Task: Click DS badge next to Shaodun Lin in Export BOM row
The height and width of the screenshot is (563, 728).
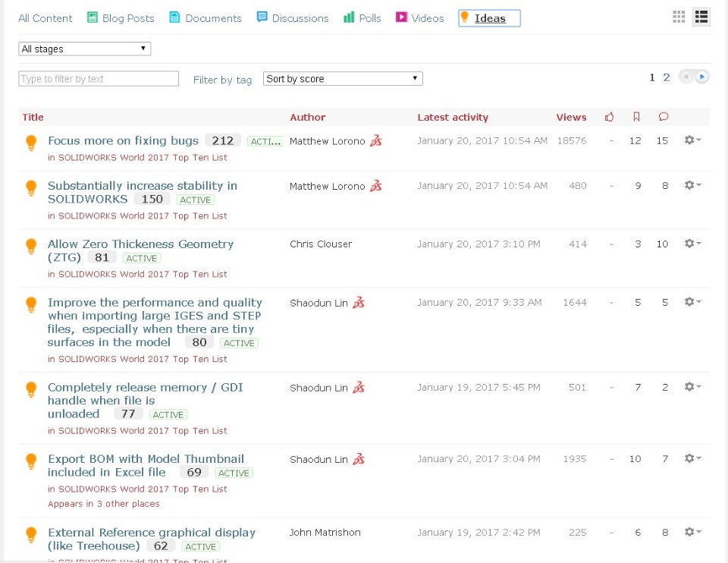Action: pyautogui.click(x=359, y=459)
